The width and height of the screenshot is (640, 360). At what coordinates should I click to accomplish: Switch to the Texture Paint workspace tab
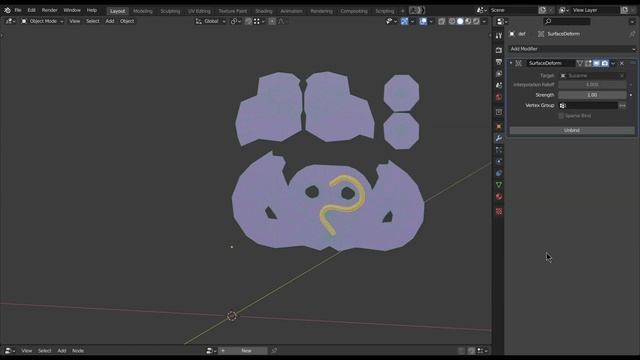click(x=233, y=11)
